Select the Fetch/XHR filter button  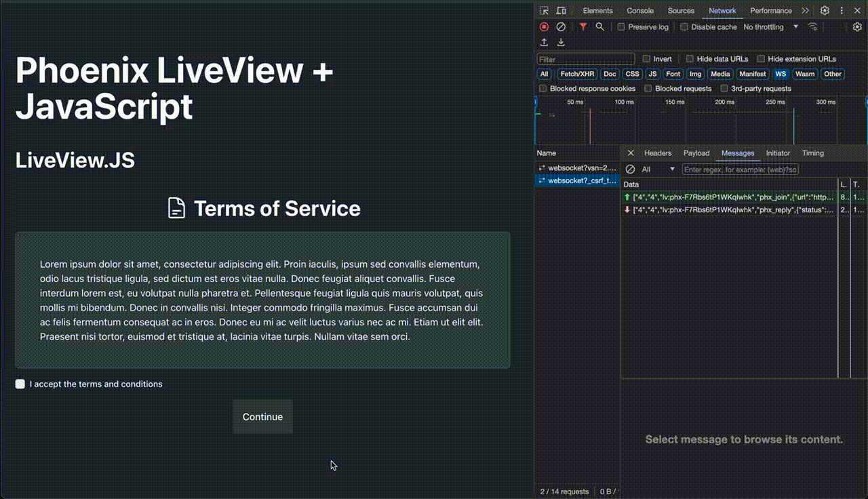(x=577, y=74)
